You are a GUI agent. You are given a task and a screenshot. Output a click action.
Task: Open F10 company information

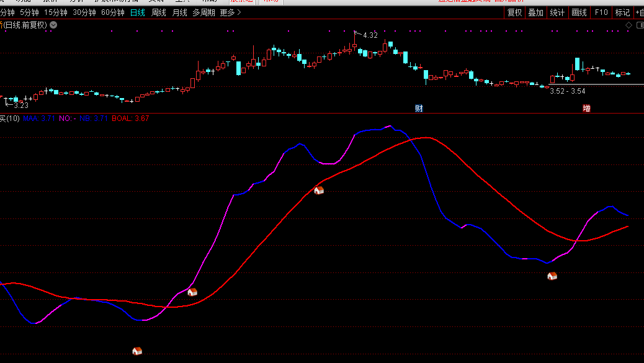601,12
